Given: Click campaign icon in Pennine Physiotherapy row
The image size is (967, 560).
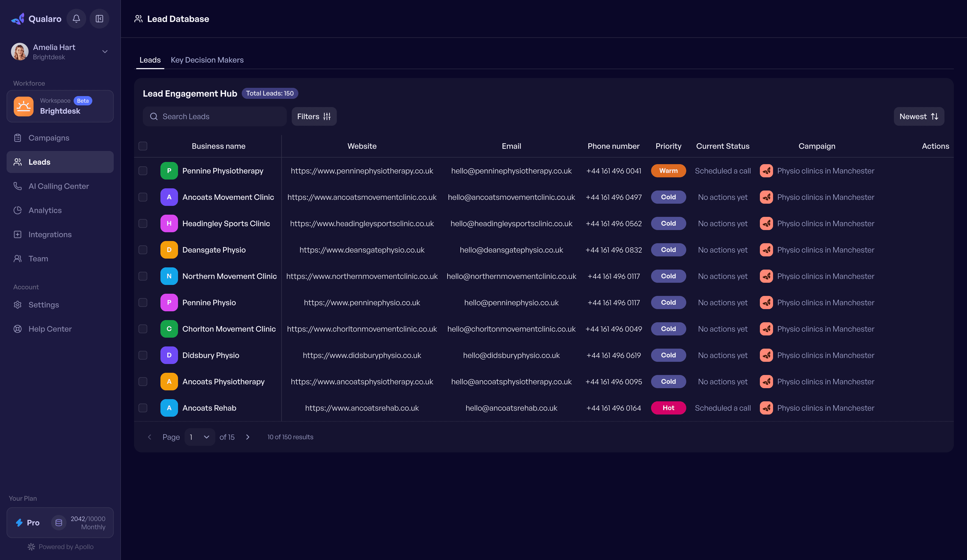Looking at the screenshot, I should [766, 171].
